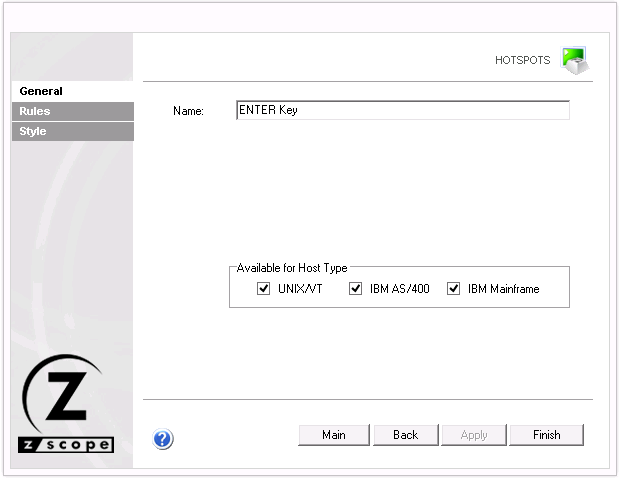Click the Hotspots green screen icon
Screen dimensions: 620x479
click(x=575, y=60)
